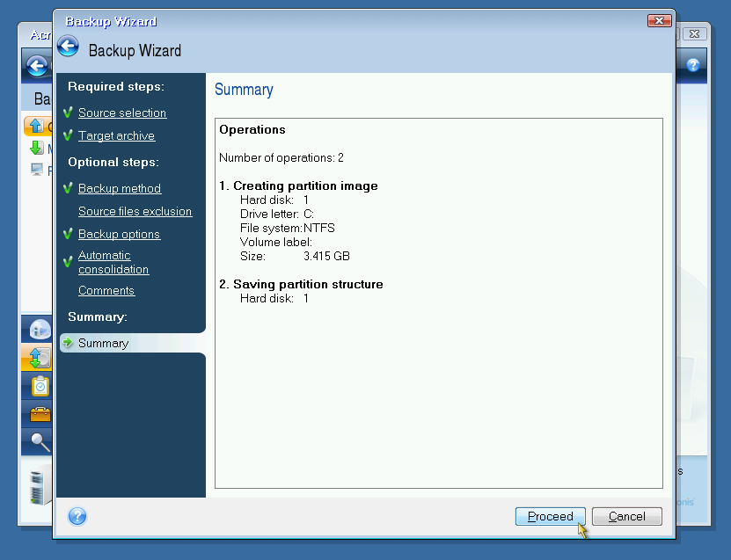
Task: Open the Automatic consolidation step
Action: (x=113, y=262)
